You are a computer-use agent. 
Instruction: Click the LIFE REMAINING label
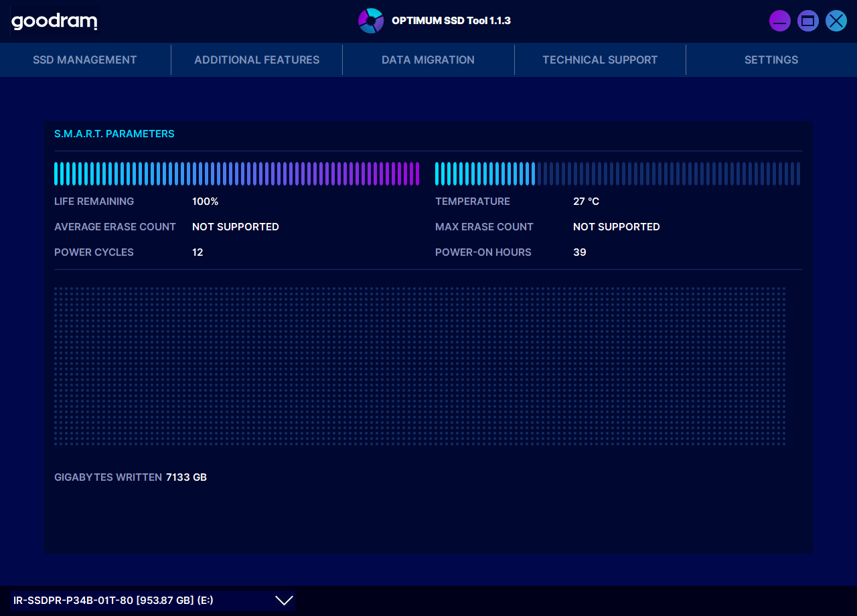pos(94,202)
